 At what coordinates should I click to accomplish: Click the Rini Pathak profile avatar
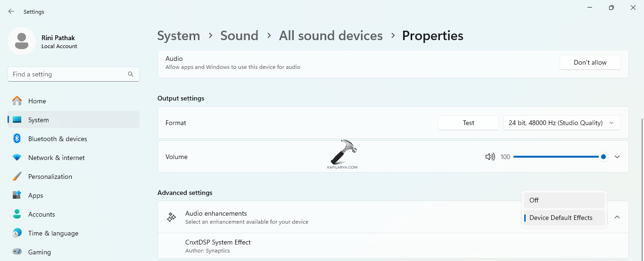tap(21, 41)
